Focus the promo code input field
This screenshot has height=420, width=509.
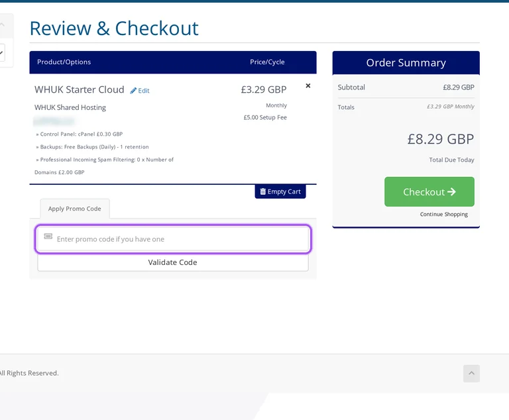pyautogui.click(x=173, y=239)
